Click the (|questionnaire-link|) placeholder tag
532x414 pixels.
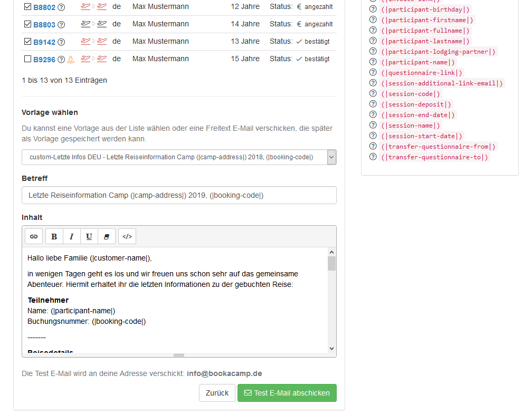[422, 73]
